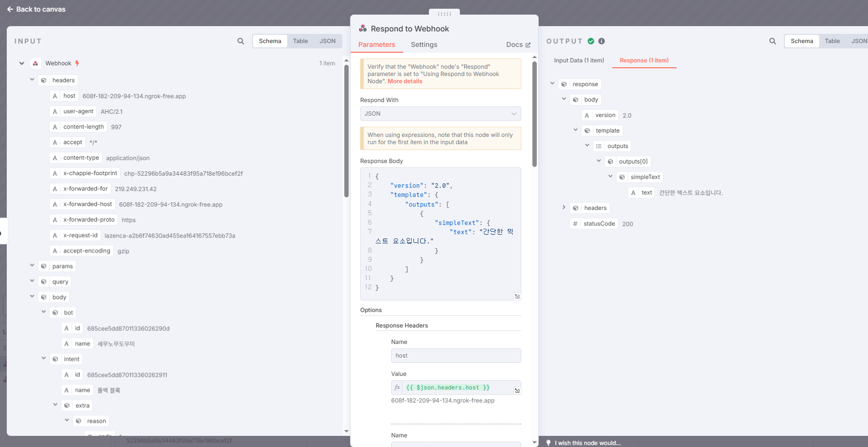This screenshot has width=868, height=447.
Task: Click the response header Name field 'host'
Action: [x=456, y=356]
